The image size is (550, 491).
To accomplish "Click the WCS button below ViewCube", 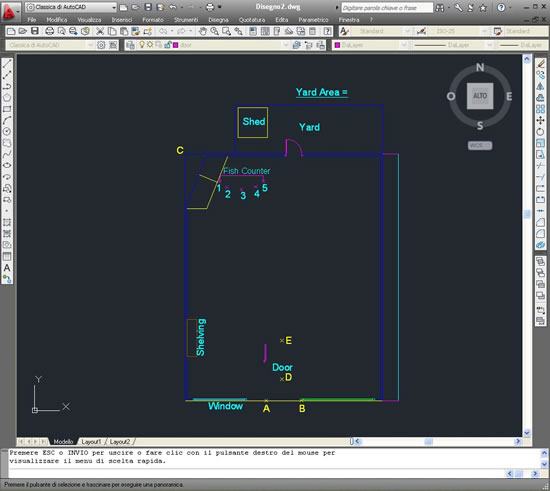I will click(480, 146).
